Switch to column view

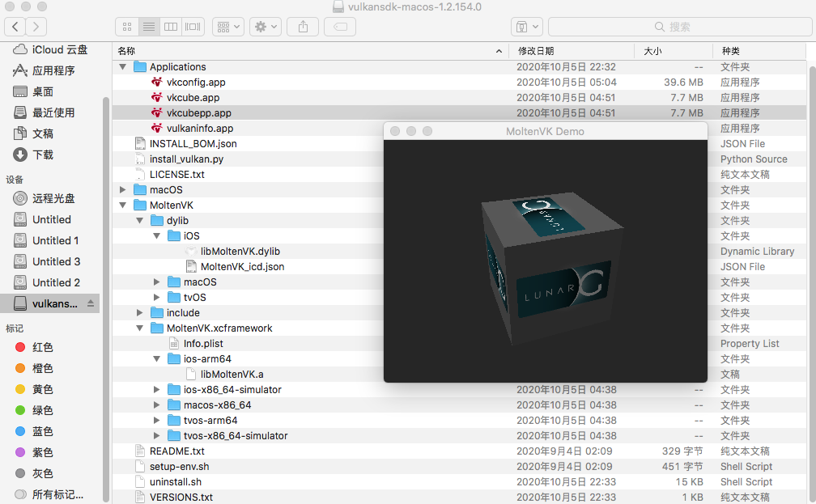(171, 27)
